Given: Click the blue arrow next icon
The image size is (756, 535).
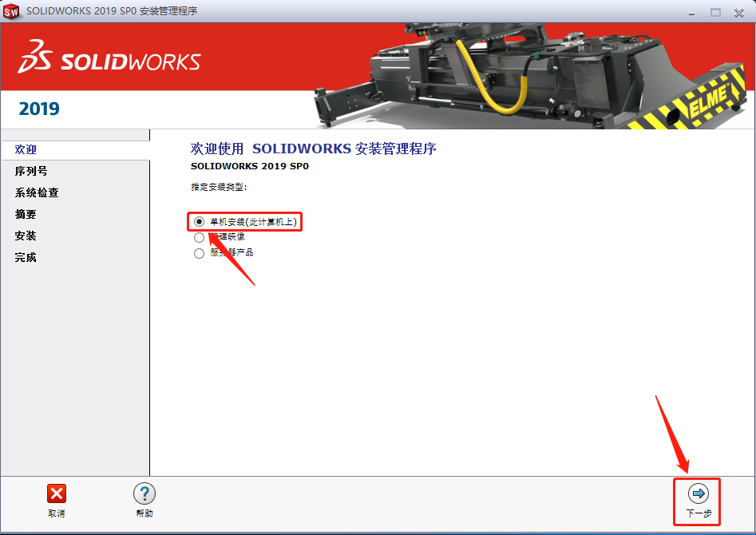Looking at the screenshot, I should tap(697, 494).
